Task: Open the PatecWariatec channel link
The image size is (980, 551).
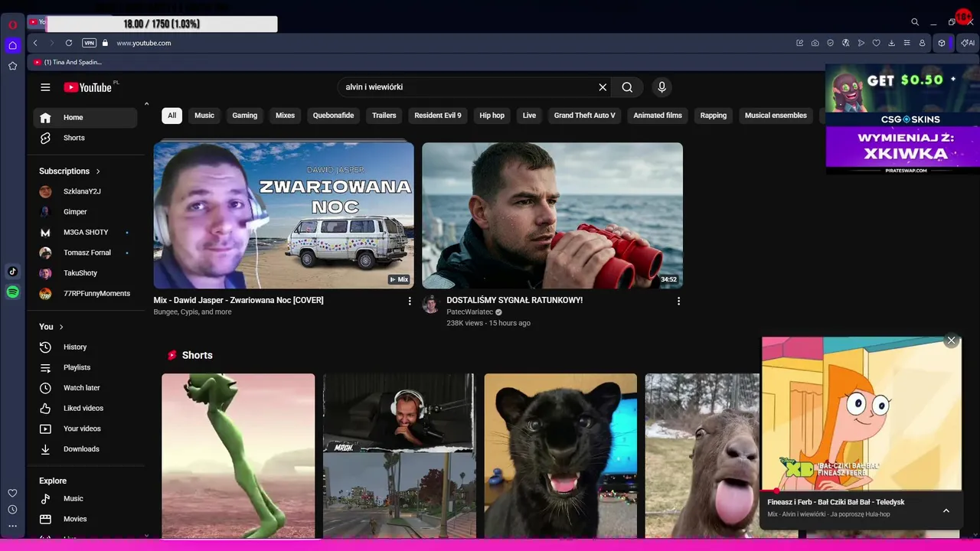Action: (470, 312)
